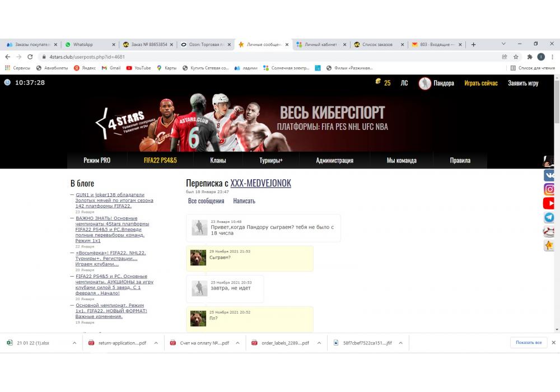This screenshot has height=392, width=560.
Task: Open the VK social sidebar icon
Action: point(549,175)
